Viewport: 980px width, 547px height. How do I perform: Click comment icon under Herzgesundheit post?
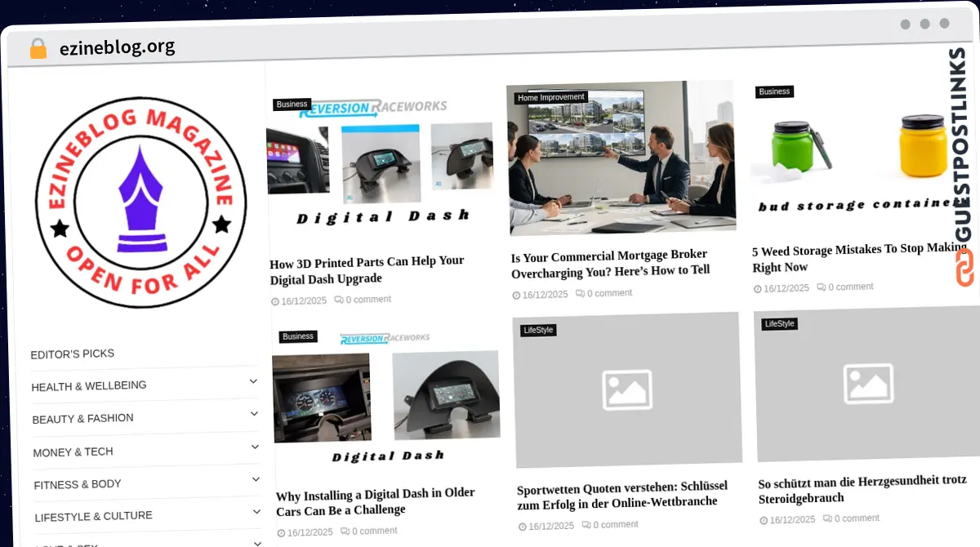pos(827,518)
